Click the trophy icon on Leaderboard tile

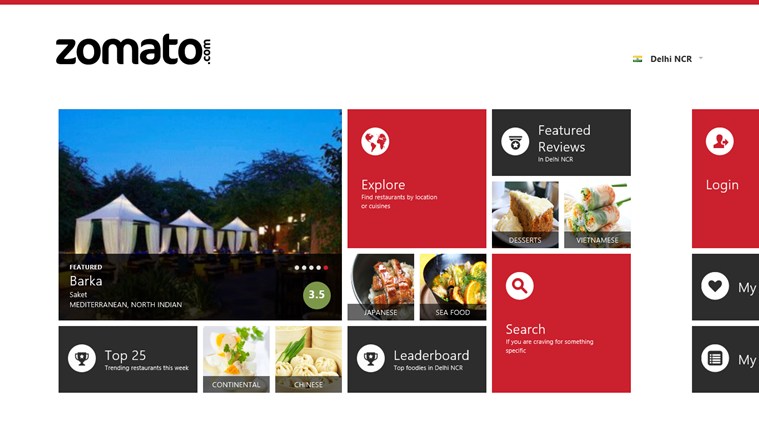point(371,358)
